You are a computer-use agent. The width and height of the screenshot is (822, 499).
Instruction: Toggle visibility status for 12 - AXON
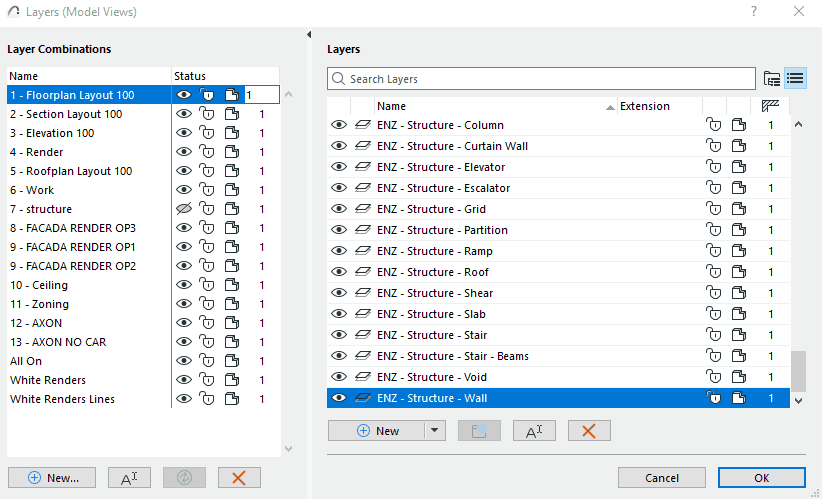point(183,322)
